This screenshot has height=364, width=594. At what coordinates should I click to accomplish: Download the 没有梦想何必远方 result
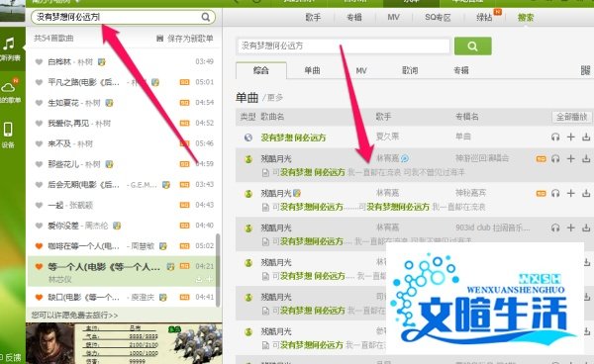click(x=586, y=136)
